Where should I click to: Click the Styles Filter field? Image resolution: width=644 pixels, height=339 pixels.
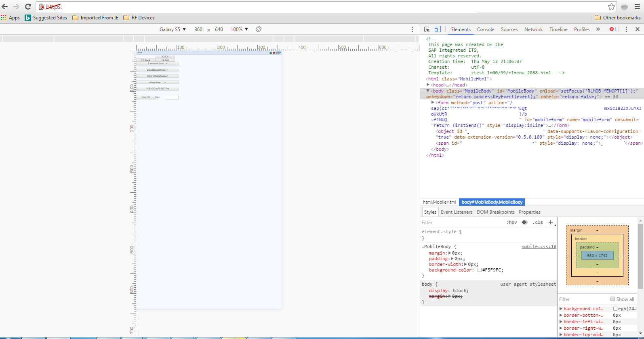pos(461,223)
